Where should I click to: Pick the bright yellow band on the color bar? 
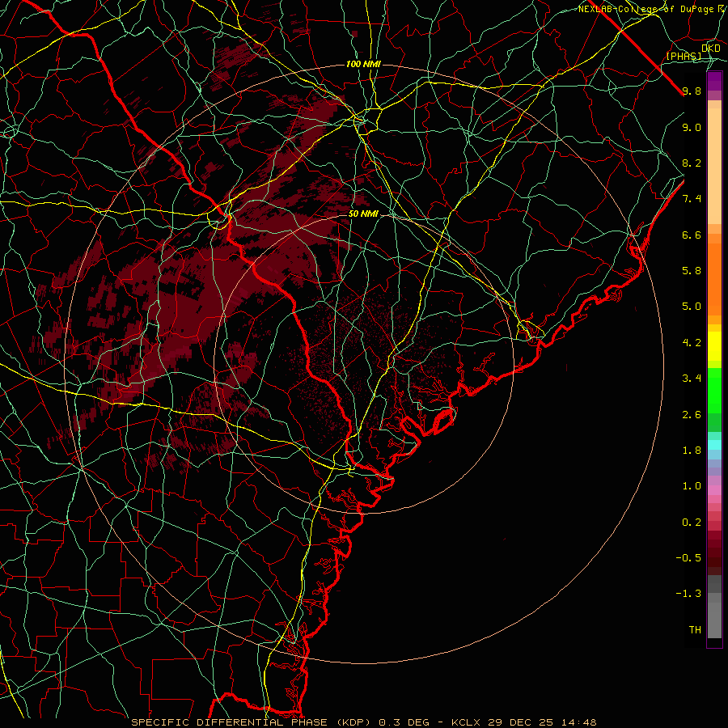coord(714,346)
